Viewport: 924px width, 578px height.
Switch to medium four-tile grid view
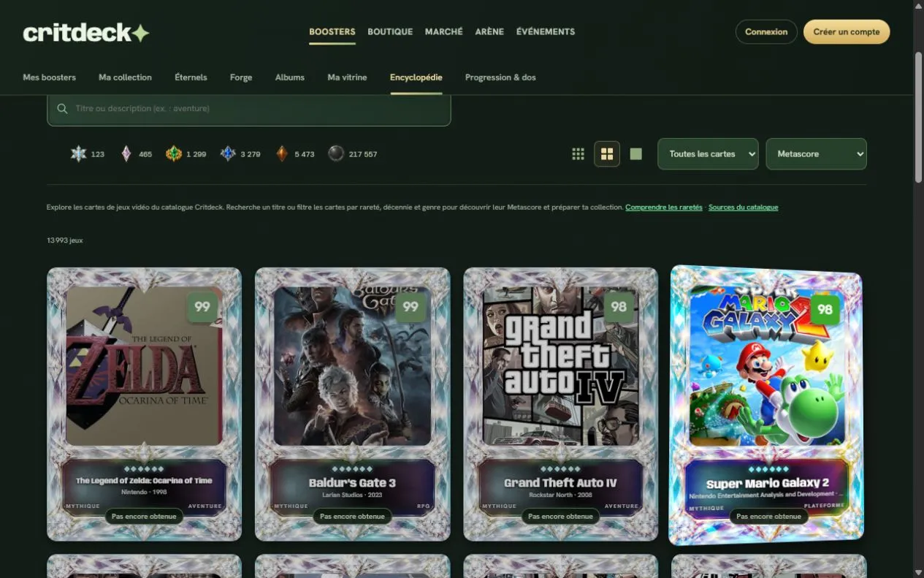point(607,154)
